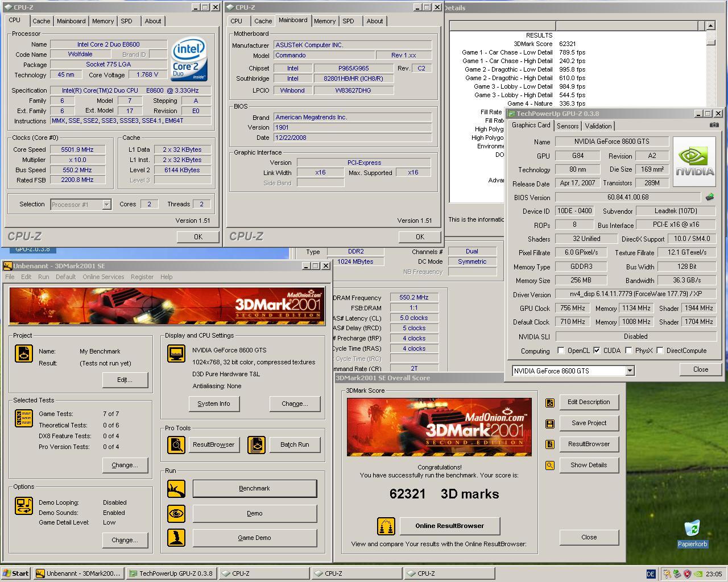This screenshot has height=582, width=728.
Task: Toggle the DirectCompute checkbox
Action: pos(660,351)
